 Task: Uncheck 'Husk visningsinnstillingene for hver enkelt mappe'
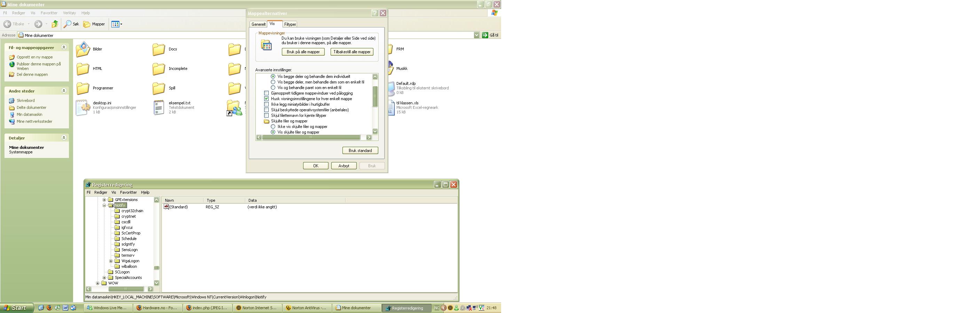[266, 99]
